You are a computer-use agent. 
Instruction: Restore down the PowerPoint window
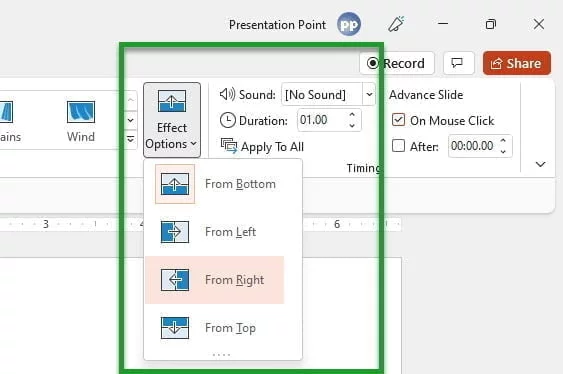pyautogui.click(x=490, y=24)
